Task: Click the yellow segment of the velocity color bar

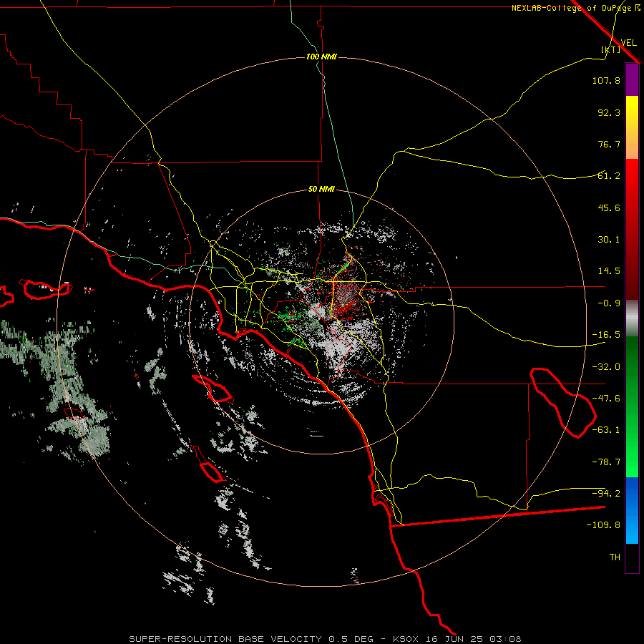Action: 632,127
